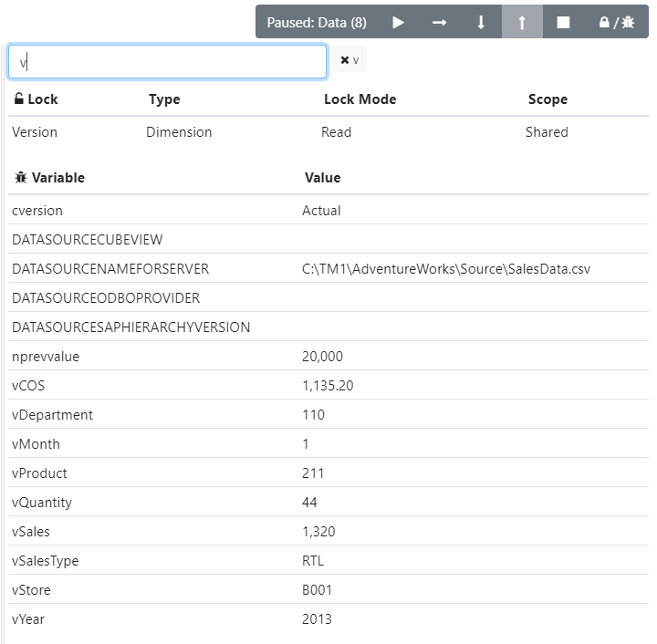
Task: Select the vSalesType variable row
Action: point(46,561)
